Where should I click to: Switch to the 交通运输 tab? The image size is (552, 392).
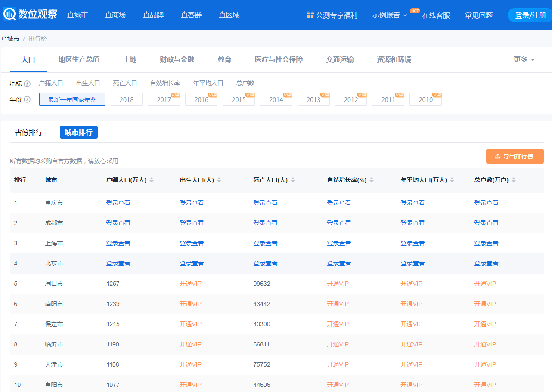tap(340, 59)
